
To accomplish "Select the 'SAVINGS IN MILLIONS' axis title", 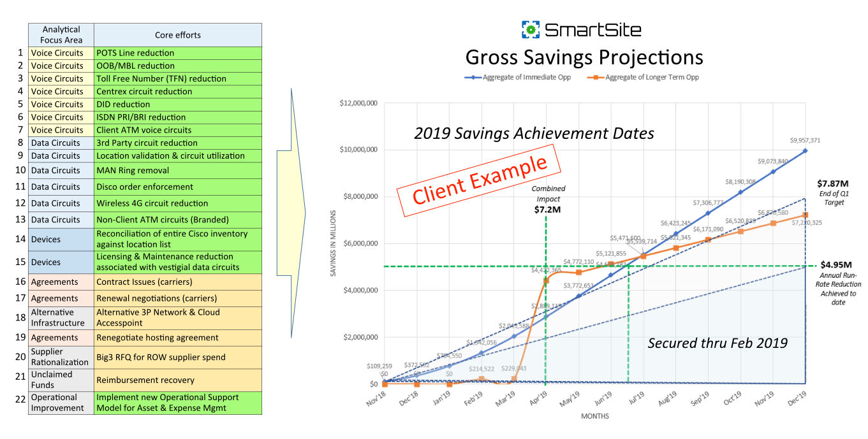I will 332,243.
